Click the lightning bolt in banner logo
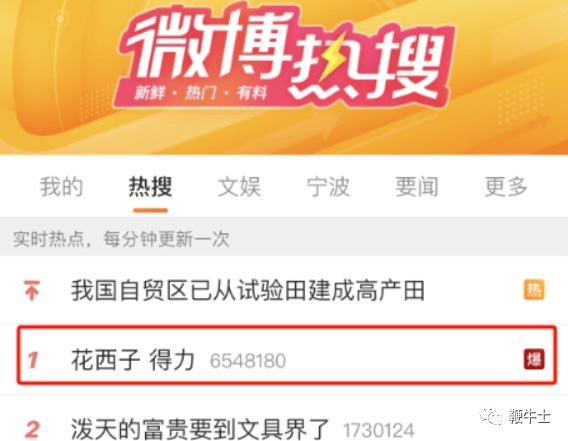Viewport: 568px width, 441px height. coord(331,58)
